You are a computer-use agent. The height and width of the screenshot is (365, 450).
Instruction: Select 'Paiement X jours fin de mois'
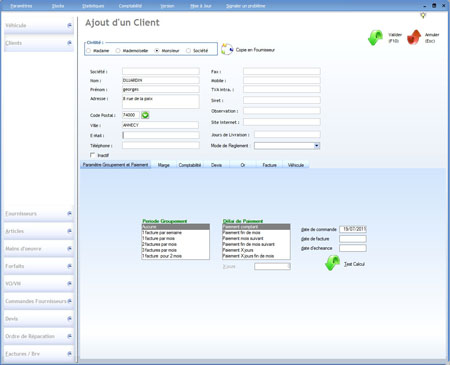tap(256, 256)
